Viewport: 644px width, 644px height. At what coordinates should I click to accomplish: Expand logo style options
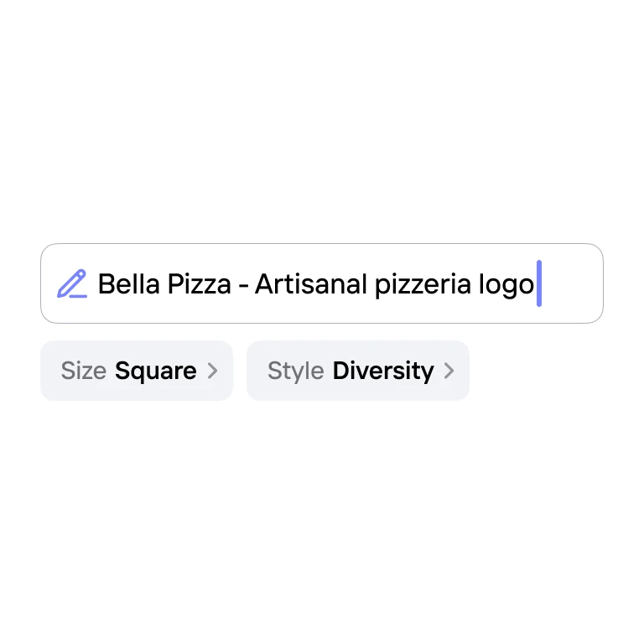pos(358,371)
